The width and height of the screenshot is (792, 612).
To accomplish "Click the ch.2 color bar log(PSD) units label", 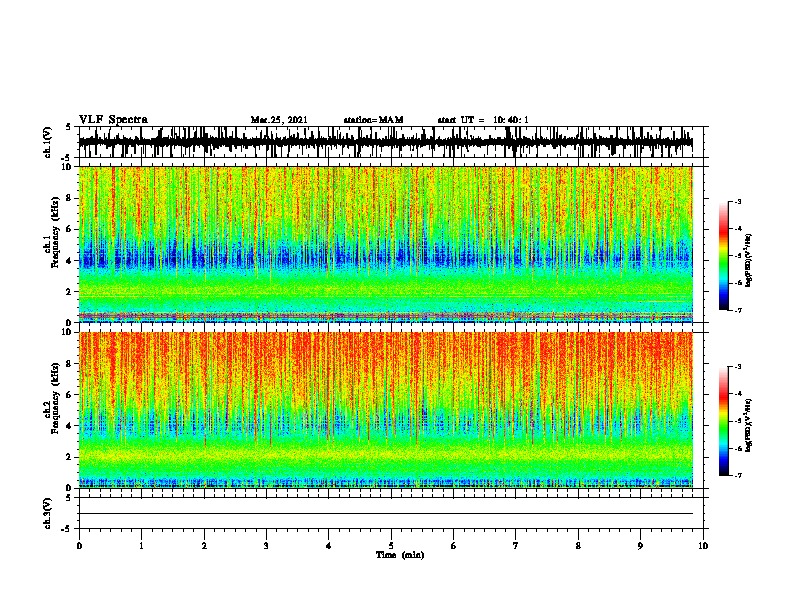I will click(x=749, y=425).
